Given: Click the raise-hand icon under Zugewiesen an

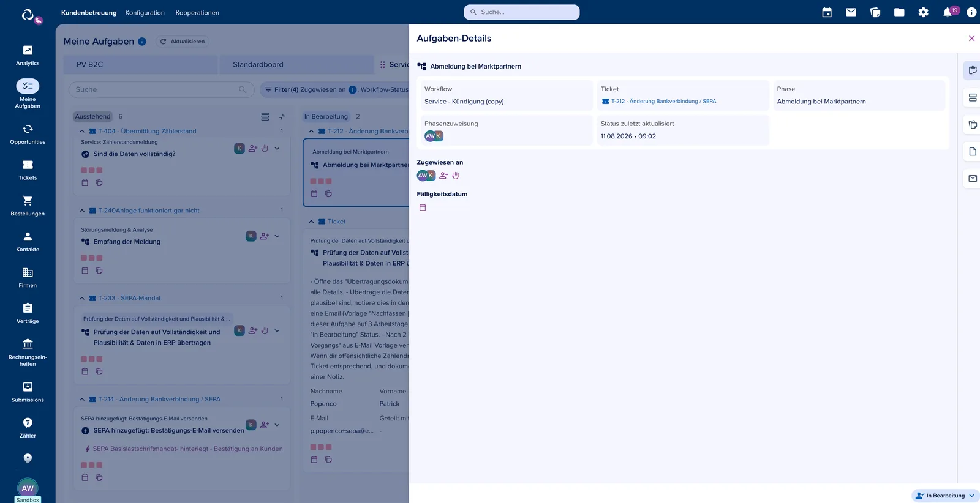Looking at the screenshot, I should click(456, 176).
